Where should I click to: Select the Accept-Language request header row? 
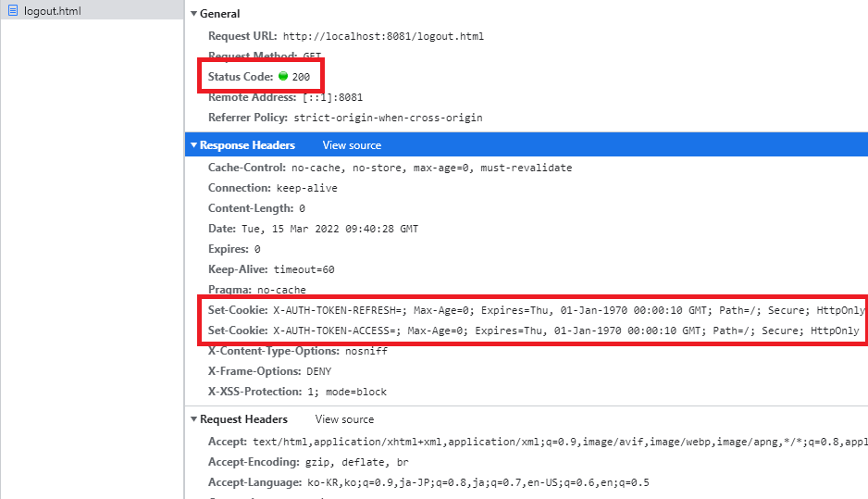coord(428,482)
